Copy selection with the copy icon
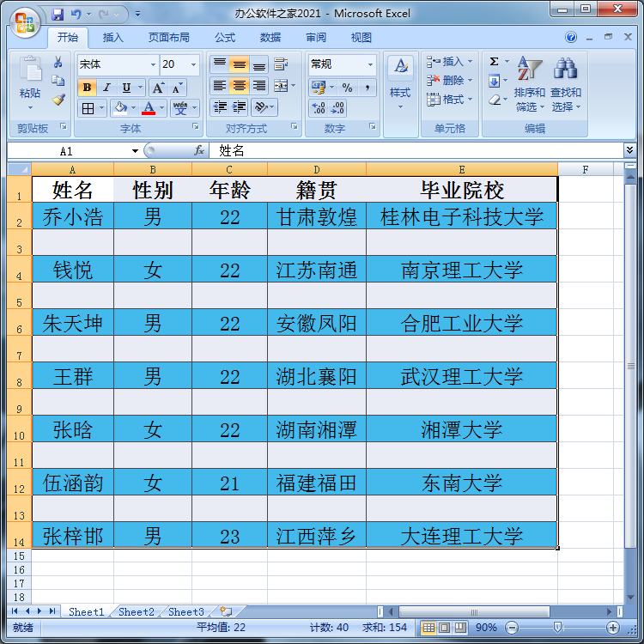644x644 pixels. coord(58,81)
